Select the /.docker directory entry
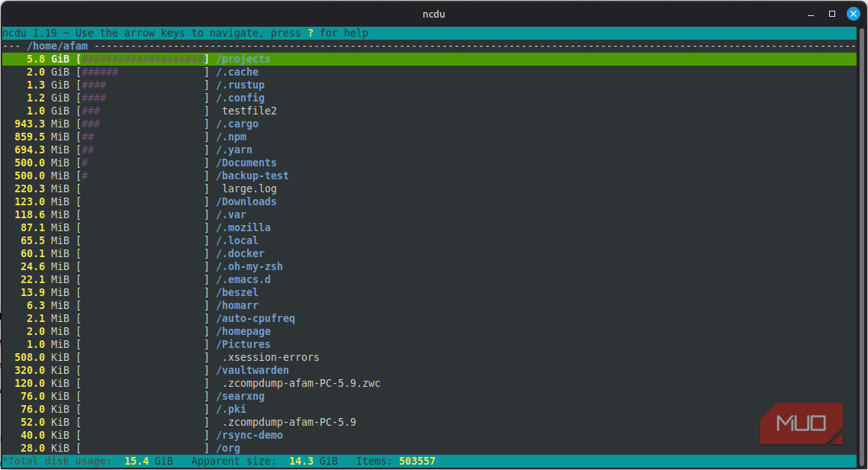The image size is (868, 470). pyautogui.click(x=240, y=253)
